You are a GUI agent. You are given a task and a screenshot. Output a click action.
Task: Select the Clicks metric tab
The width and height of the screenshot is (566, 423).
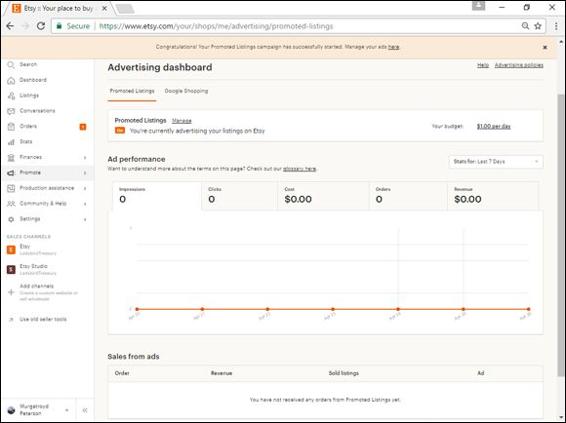click(x=240, y=196)
